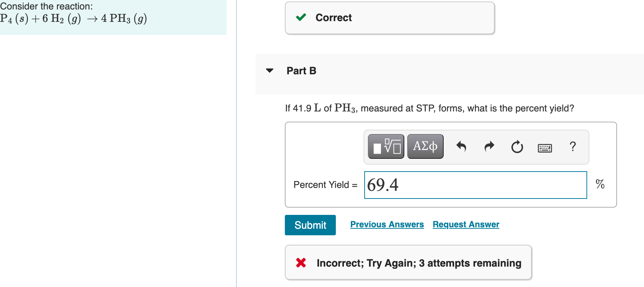This screenshot has height=287, width=644.
Task: Click the chemical reaction equation
Action: point(73,19)
